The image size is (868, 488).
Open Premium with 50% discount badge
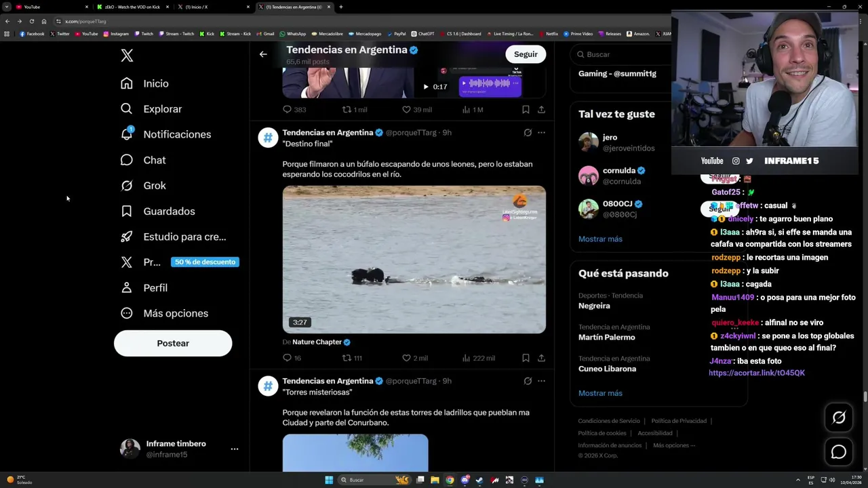click(x=179, y=262)
